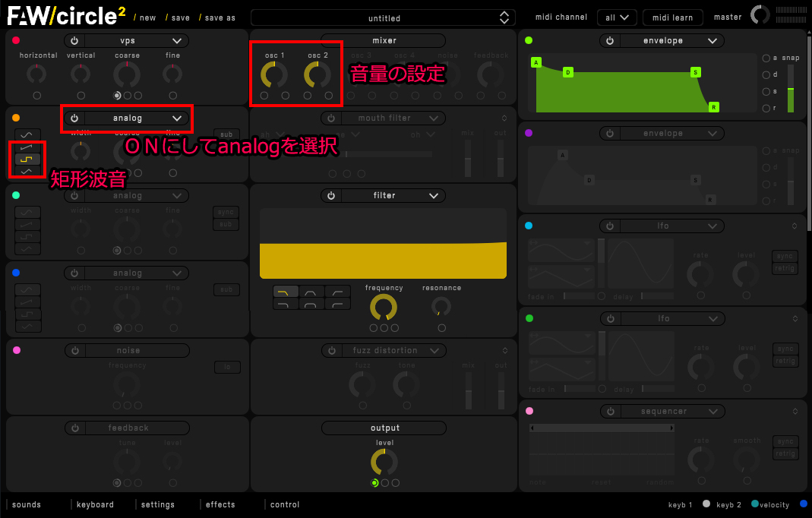Click the envelope decay handle D
Image resolution: width=812 pixels, height=518 pixels.
(568, 72)
